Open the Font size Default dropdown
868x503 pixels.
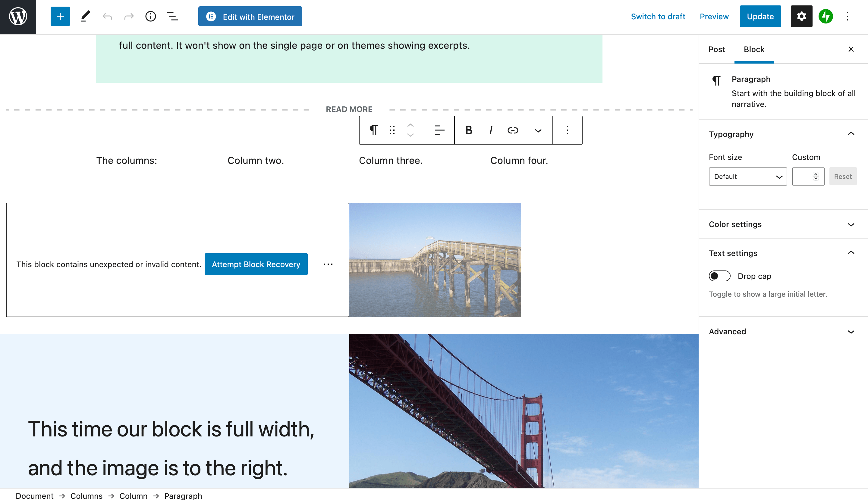point(748,176)
